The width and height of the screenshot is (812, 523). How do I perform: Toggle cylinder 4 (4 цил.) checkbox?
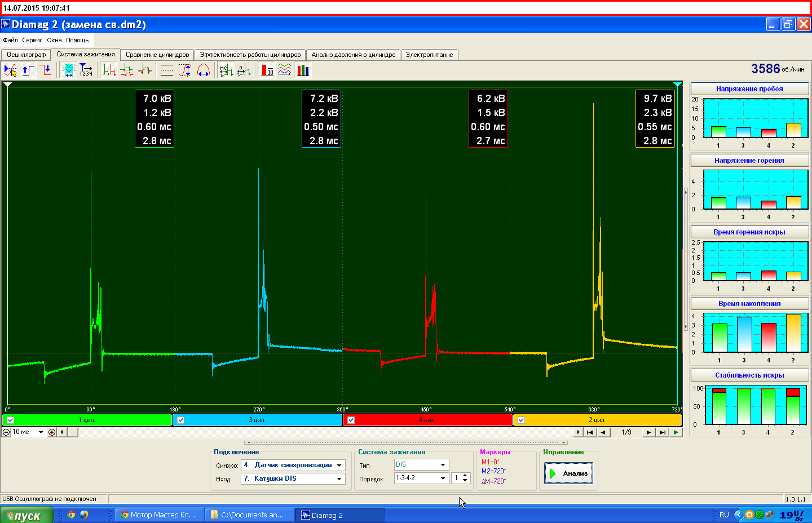tap(351, 420)
